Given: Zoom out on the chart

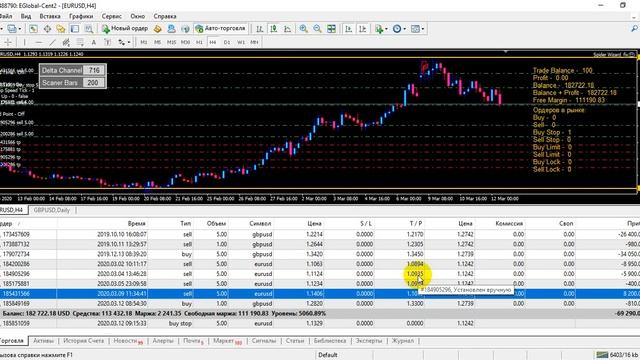Looking at the screenshot, I should [318, 29].
